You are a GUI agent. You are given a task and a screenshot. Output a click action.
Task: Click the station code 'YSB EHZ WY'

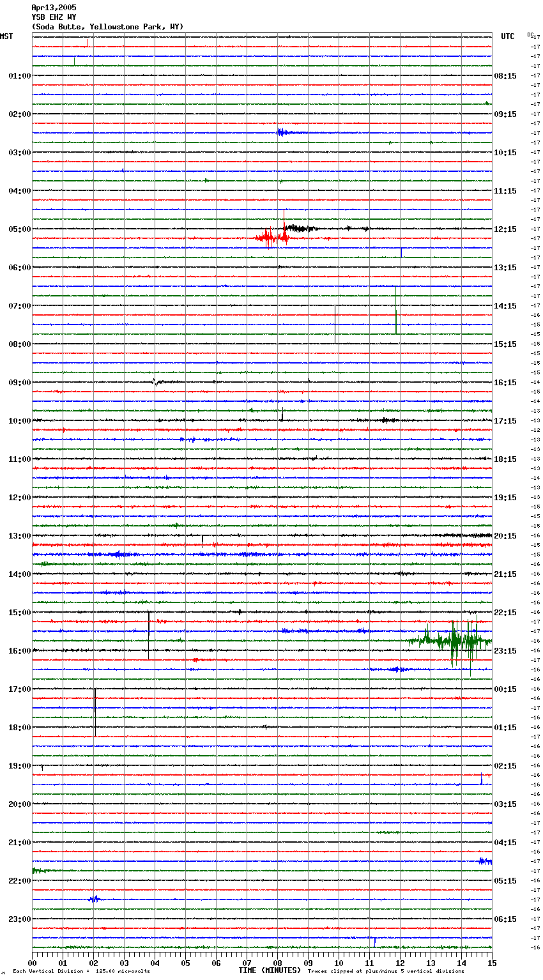(54, 17)
